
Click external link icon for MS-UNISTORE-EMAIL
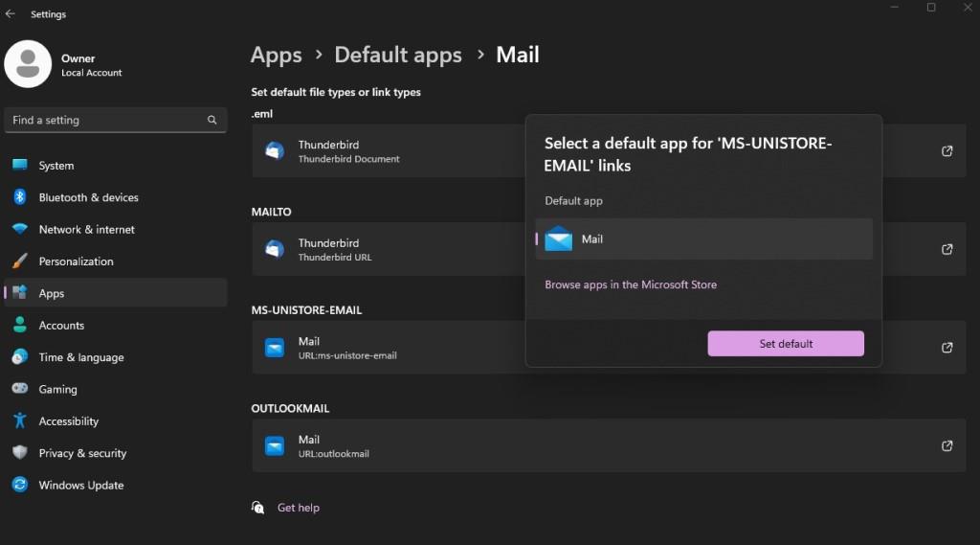(947, 348)
